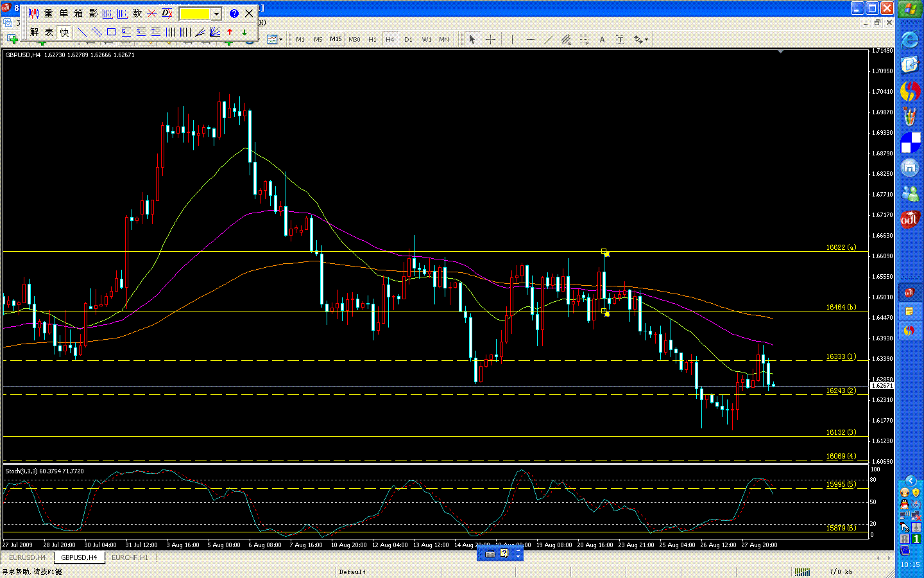This screenshot has width=924, height=578.
Task: Click the red crossed-lines icon
Action: (x=152, y=13)
